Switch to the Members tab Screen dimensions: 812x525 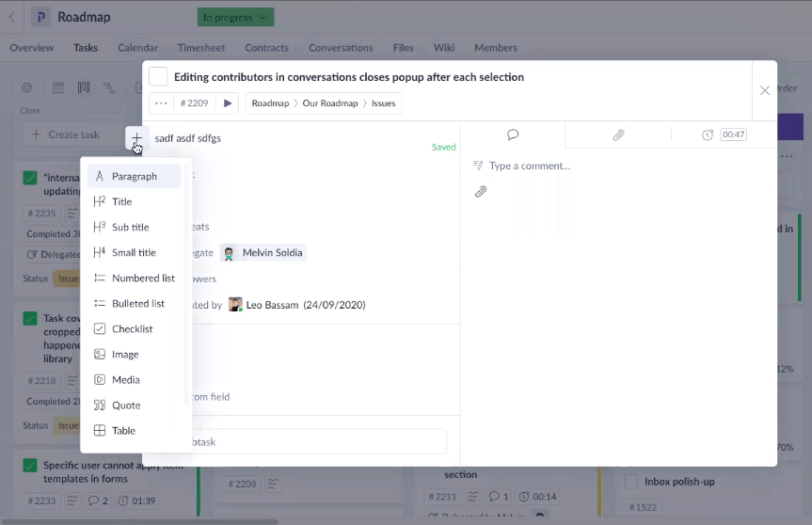click(x=496, y=48)
